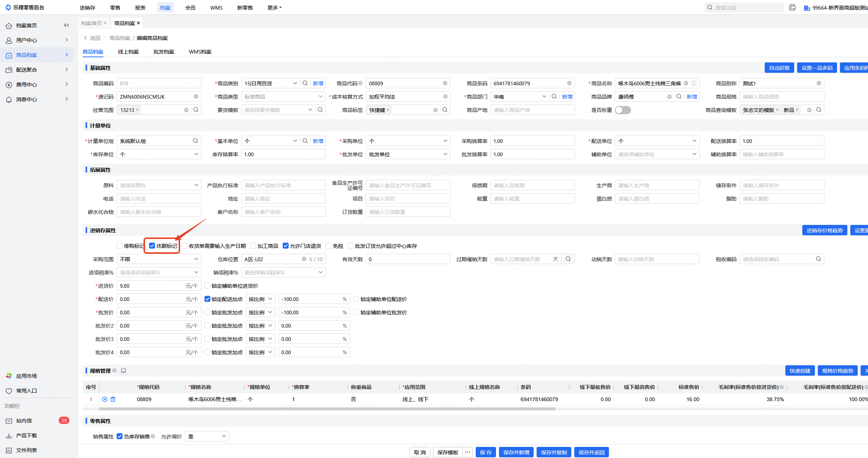Click search icon in 计量单位组 field
This screenshot has width=868, height=458.
click(196, 141)
